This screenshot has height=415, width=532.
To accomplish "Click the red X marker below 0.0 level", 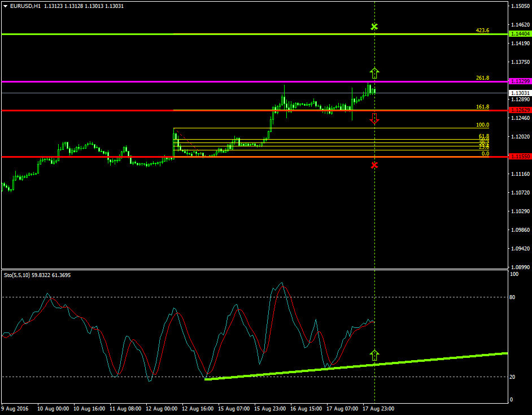I will coord(374,165).
